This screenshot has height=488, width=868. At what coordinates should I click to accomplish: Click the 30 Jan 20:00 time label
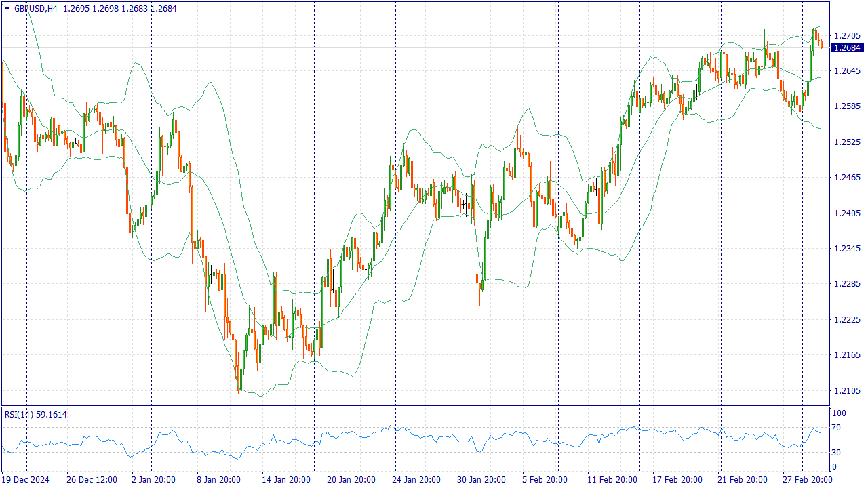(481, 480)
